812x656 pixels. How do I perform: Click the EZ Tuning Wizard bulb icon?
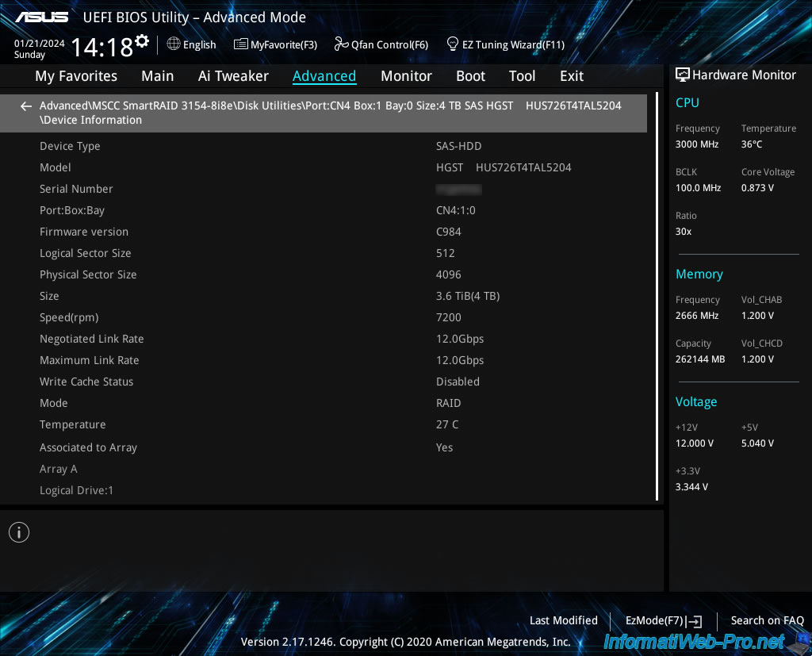[x=452, y=44]
